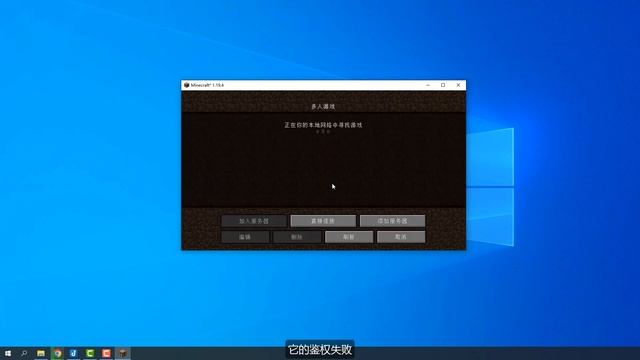This screenshot has width=640, height=360.
Task: Click the 多人游戏 title text
Action: [x=323, y=107]
